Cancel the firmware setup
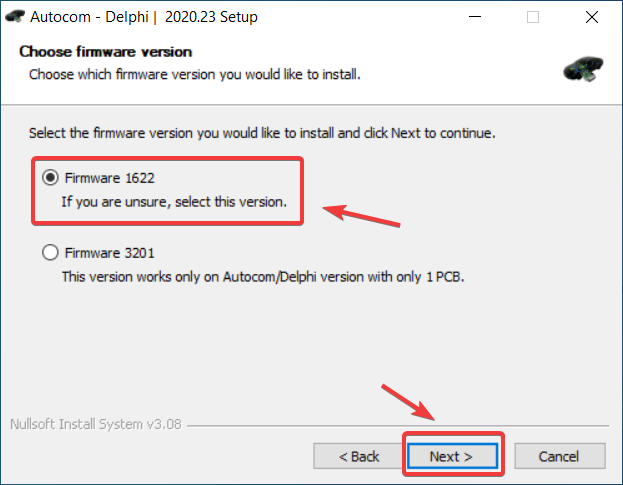623x485 pixels. pos(558,456)
